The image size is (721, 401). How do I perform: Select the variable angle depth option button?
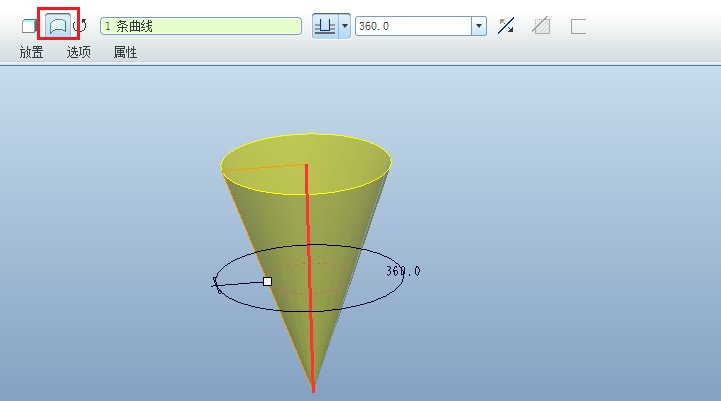325,26
